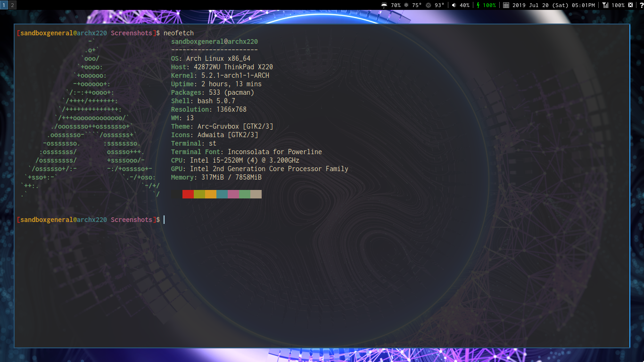
Task: Click the GPU: Intel 2nd Generation line
Action: click(x=260, y=169)
